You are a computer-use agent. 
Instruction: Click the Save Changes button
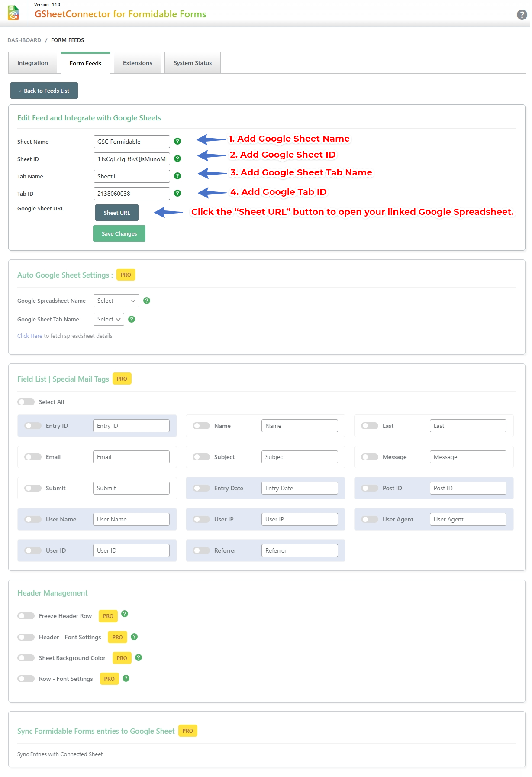pyautogui.click(x=119, y=233)
